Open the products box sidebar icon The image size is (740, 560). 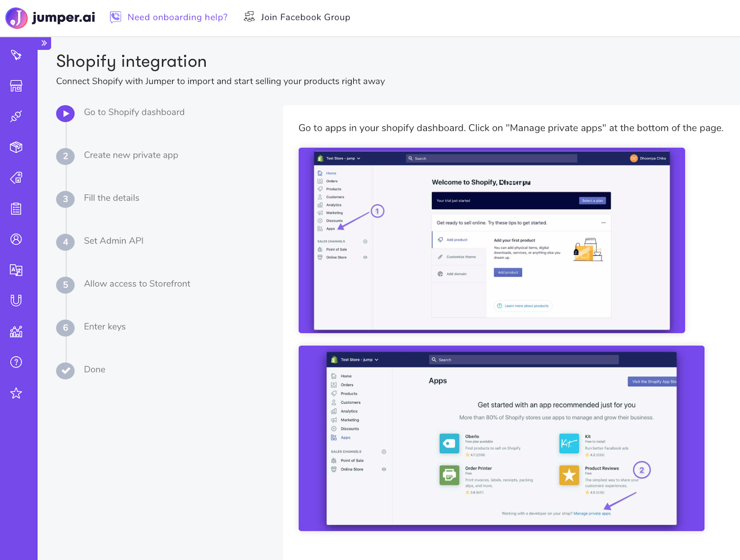[16, 147]
